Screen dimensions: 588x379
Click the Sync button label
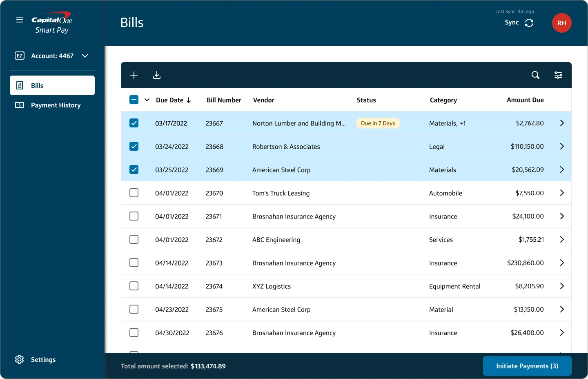[x=512, y=22]
